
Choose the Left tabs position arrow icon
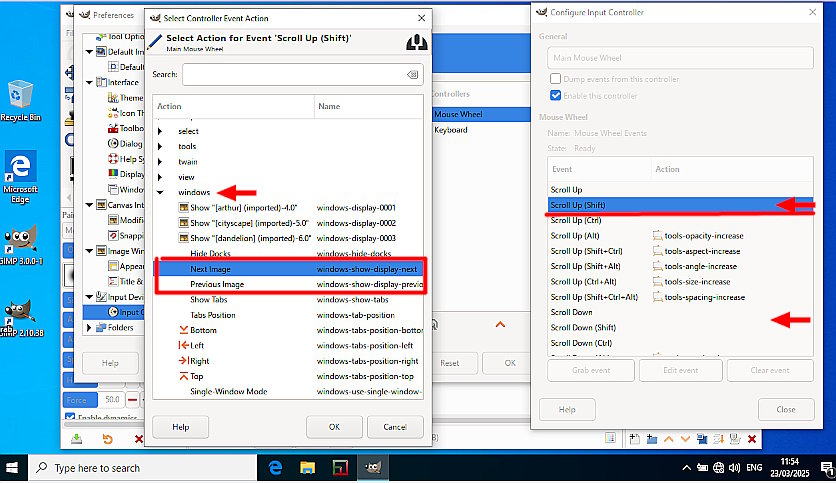pos(183,345)
